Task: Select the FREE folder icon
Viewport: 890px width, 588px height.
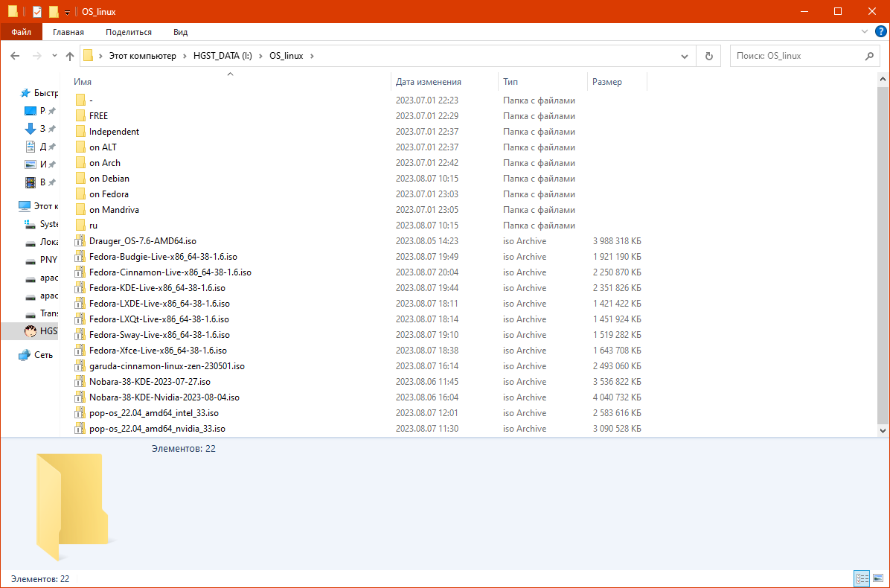Action: pos(80,116)
